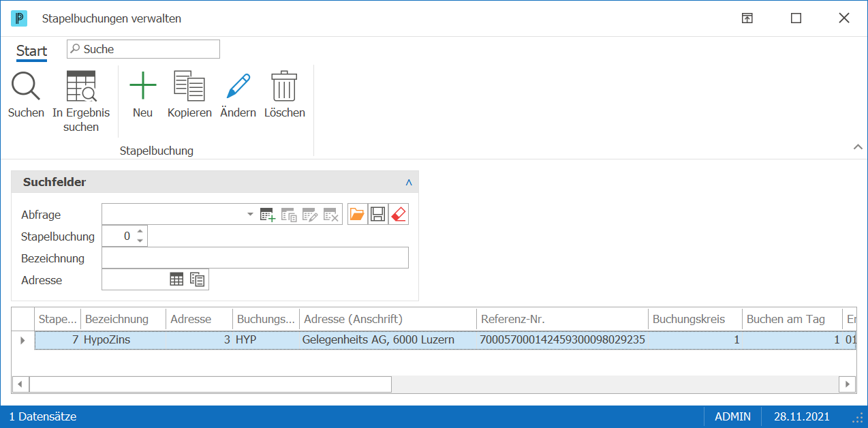Click the Ändern pencil icon
868x428 pixels.
(238, 87)
